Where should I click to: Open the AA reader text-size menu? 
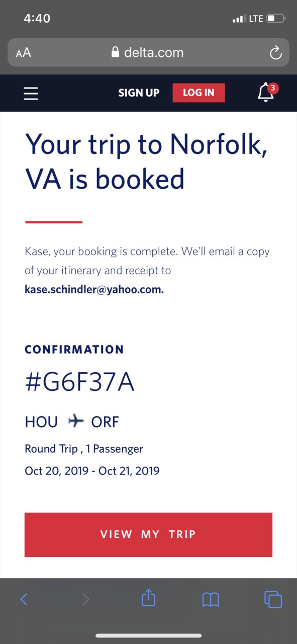23,53
